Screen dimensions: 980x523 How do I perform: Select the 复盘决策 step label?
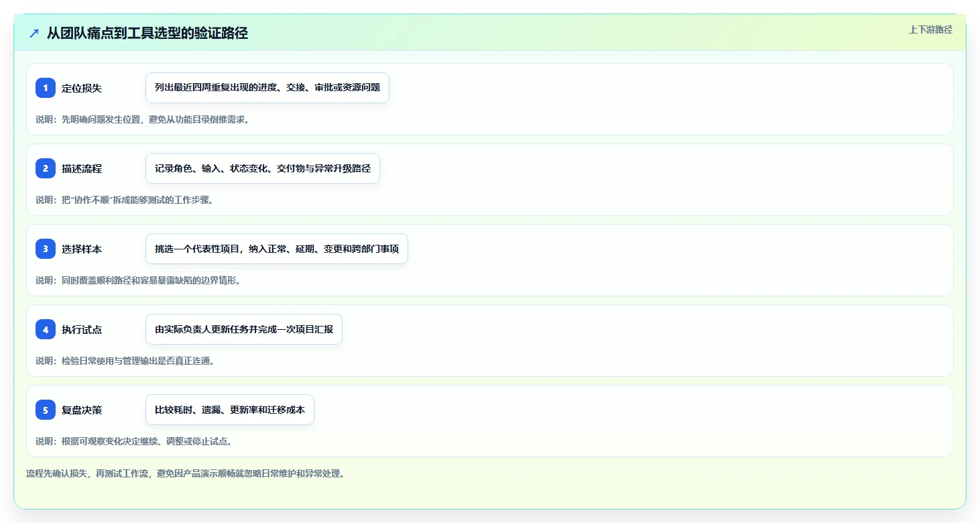[82, 410]
